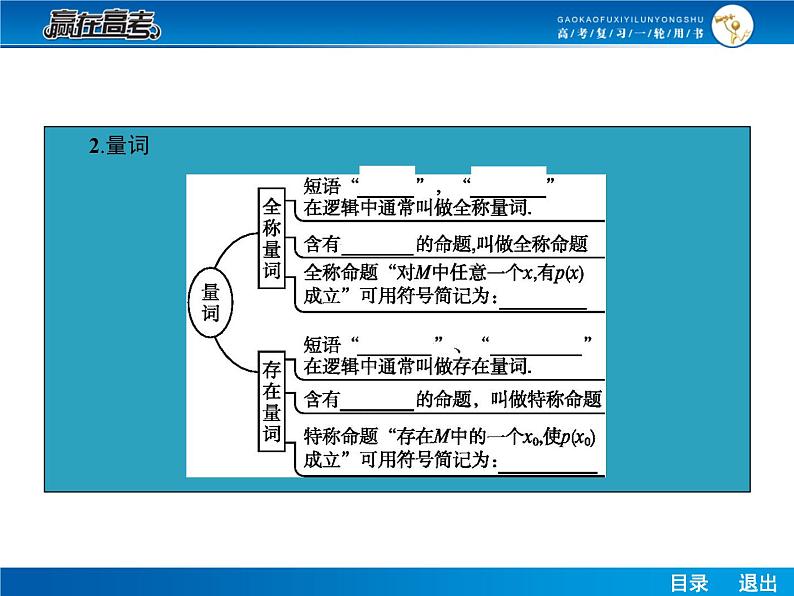
Task: Click text 特称命题 “存在M中的一个x0
Action: click(421, 436)
